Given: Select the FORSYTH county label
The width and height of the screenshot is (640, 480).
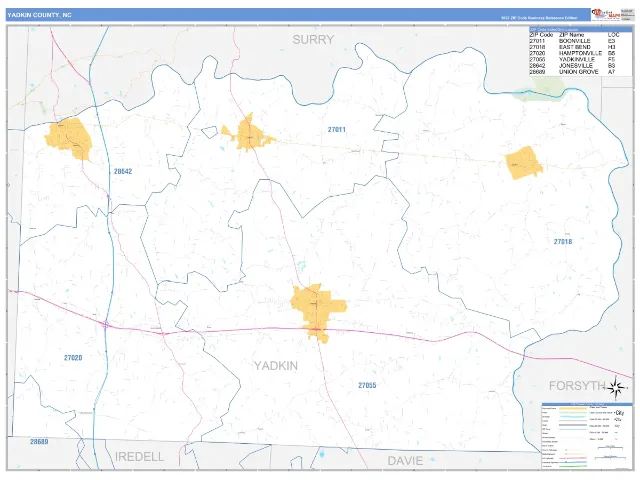Looking at the screenshot, I should tap(576, 386).
